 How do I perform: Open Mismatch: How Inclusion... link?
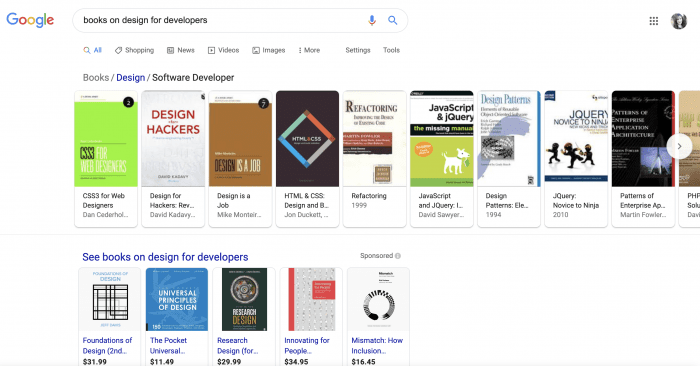pyautogui.click(x=377, y=345)
